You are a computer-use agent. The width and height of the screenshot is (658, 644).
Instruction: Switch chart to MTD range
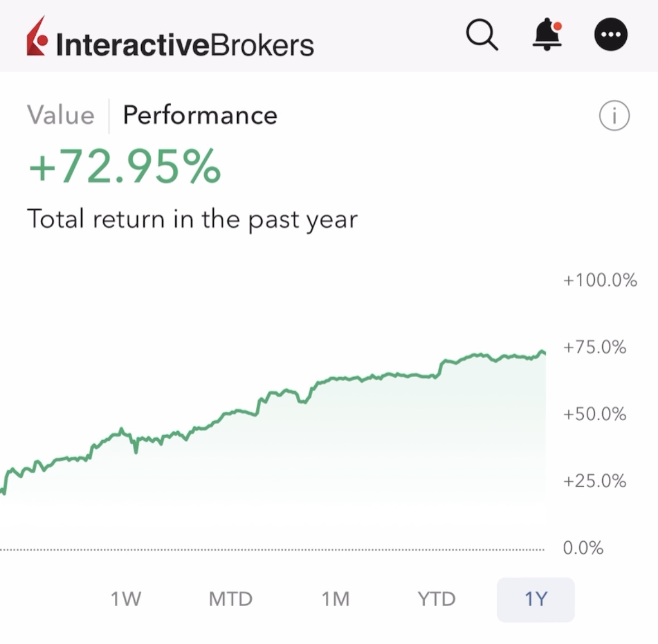(x=230, y=599)
